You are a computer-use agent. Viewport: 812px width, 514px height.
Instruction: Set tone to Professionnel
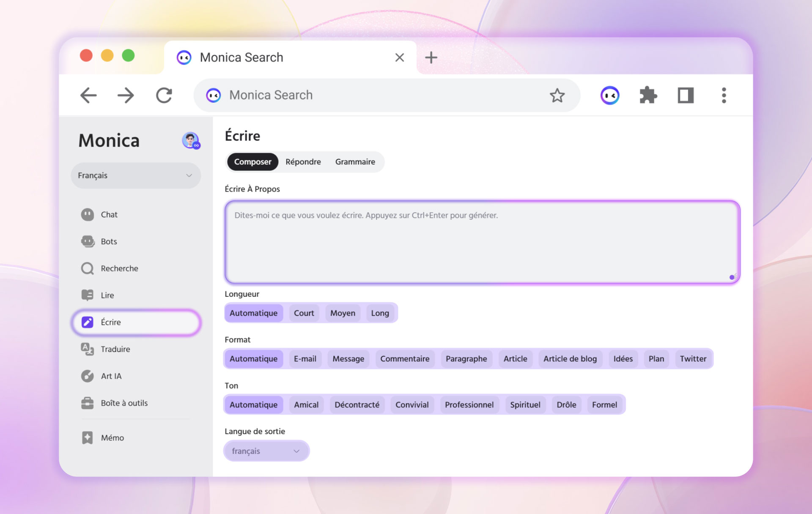(469, 405)
